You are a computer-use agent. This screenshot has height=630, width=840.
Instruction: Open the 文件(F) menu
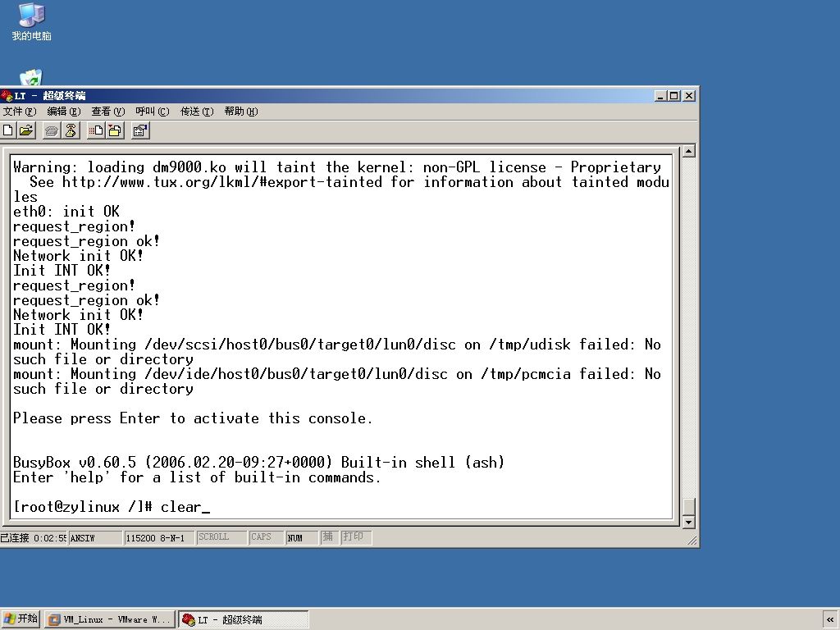click(x=20, y=112)
